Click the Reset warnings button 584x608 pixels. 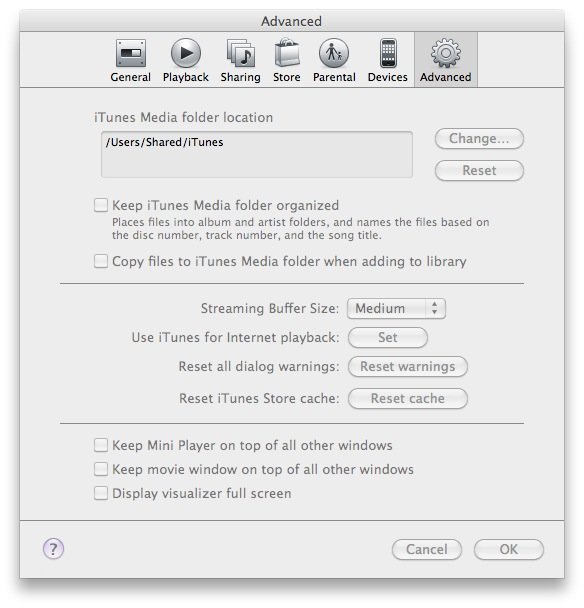[408, 366]
